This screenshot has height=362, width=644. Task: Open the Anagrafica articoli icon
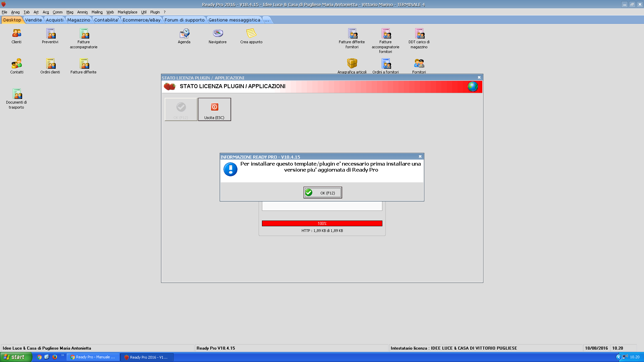(x=352, y=66)
